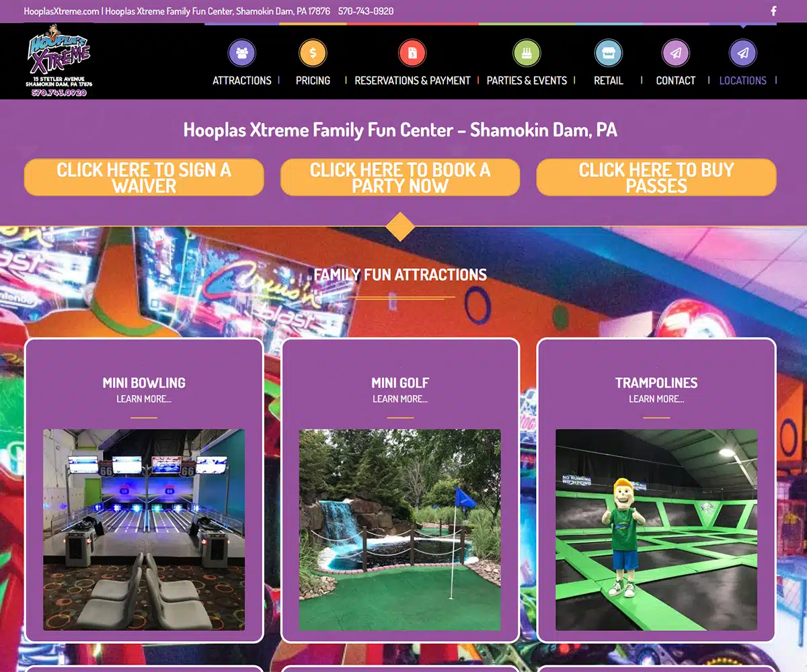This screenshot has width=807, height=672.
Task: Open the MINI GOLF heading link
Action: pyautogui.click(x=400, y=383)
